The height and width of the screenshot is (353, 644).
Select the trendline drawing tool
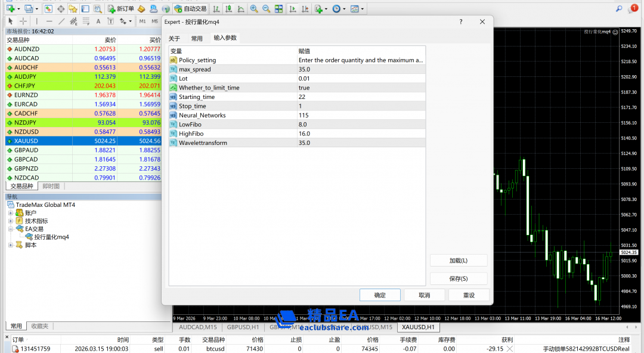(x=61, y=21)
